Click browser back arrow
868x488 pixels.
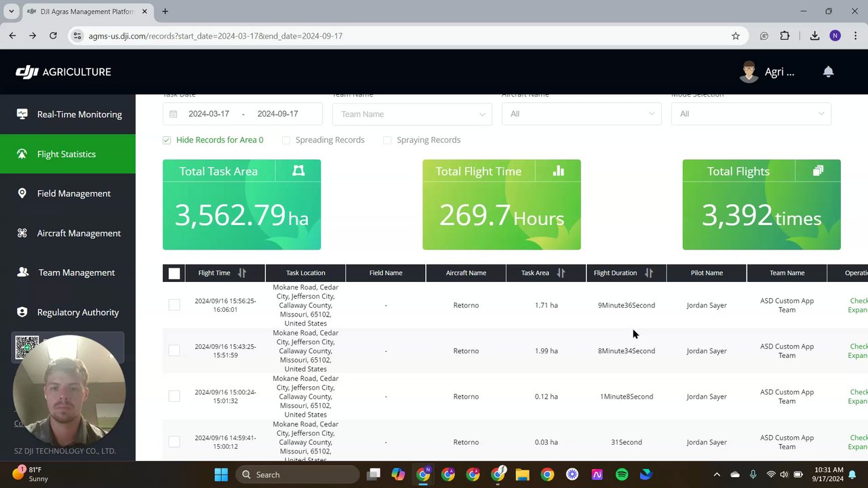click(12, 36)
